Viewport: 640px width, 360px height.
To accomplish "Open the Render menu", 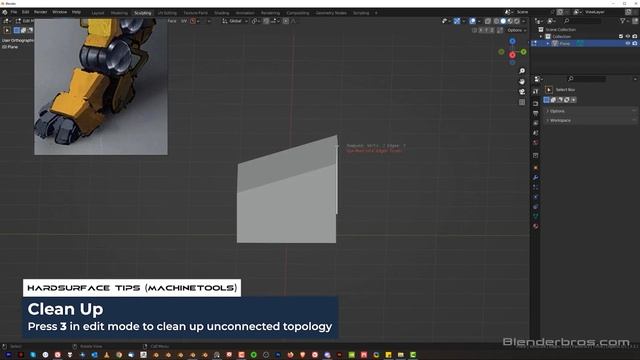I will 40,12.
